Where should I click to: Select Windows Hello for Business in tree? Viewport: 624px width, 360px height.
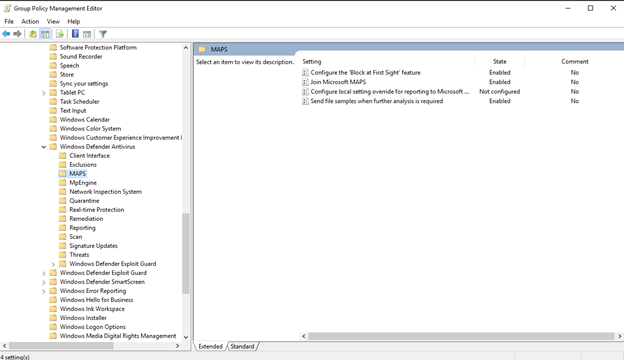[96, 300]
